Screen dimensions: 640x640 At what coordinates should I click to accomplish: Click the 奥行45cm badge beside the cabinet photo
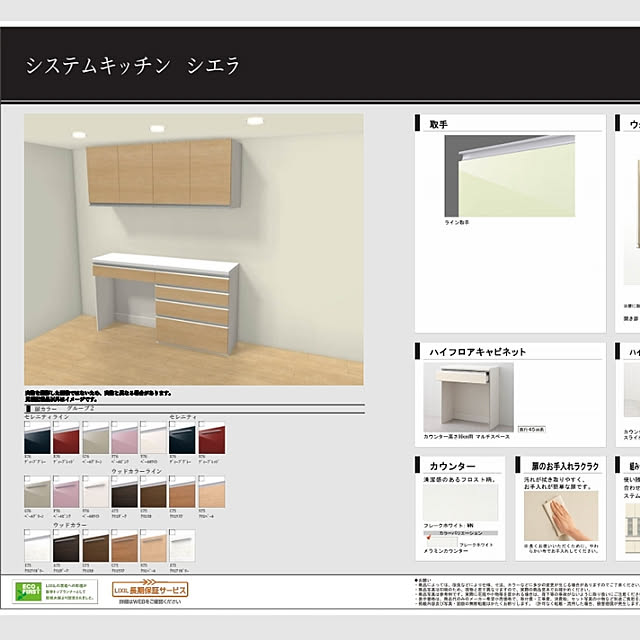coord(531,429)
